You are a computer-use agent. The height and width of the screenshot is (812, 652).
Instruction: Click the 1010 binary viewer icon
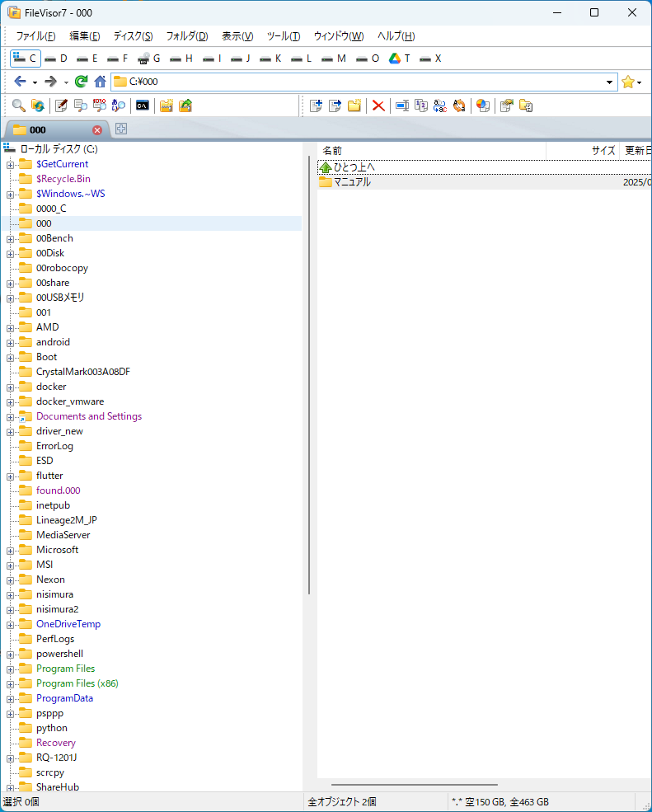(x=100, y=106)
